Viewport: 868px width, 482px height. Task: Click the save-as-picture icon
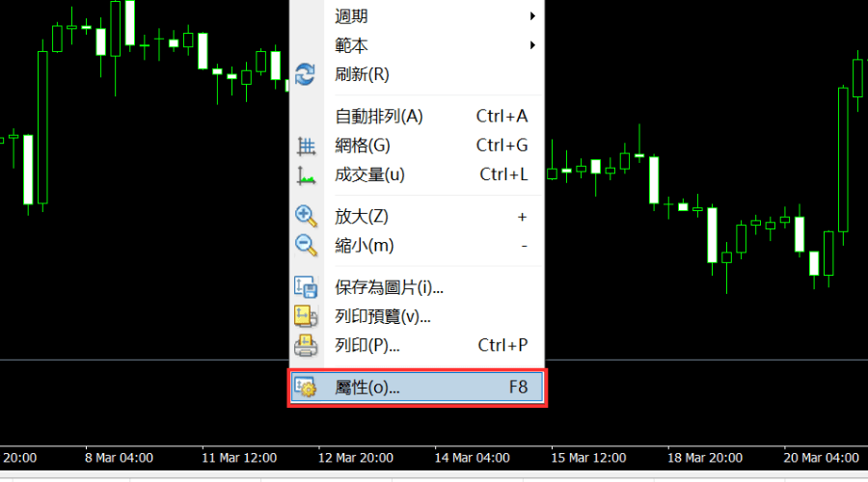pyautogui.click(x=306, y=287)
